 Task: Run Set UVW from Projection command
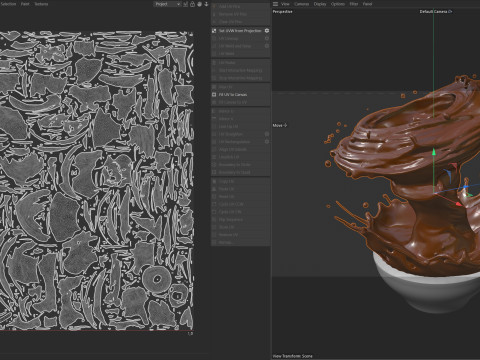[240, 31]
